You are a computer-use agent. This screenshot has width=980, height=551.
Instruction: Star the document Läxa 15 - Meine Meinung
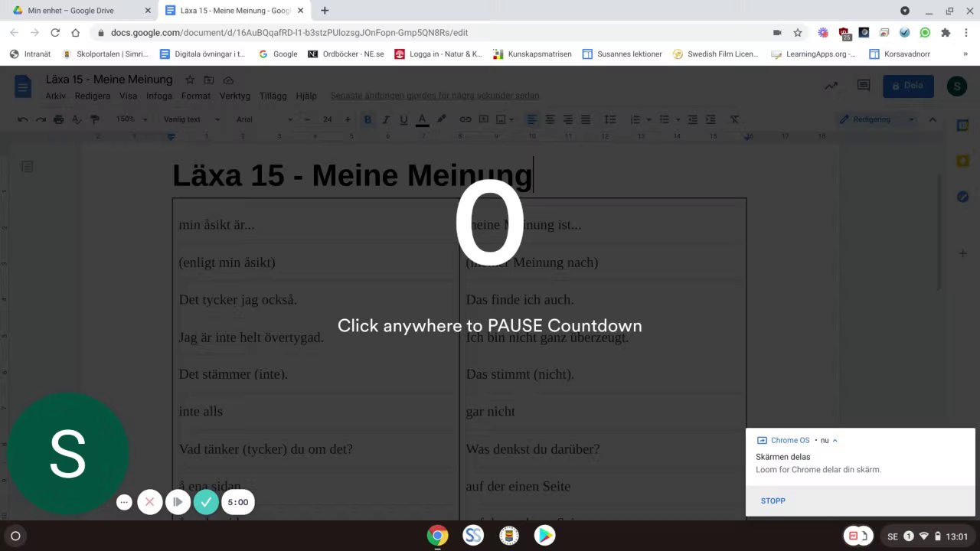tap(190, 80)
